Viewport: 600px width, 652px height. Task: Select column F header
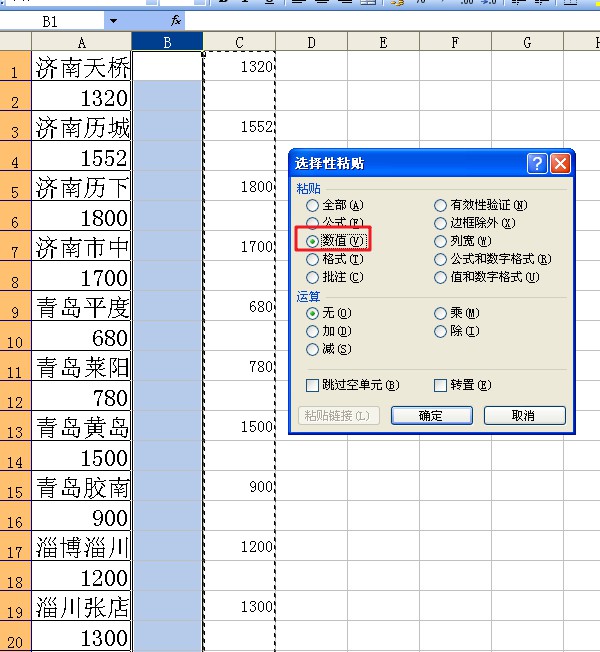(455, 42)
